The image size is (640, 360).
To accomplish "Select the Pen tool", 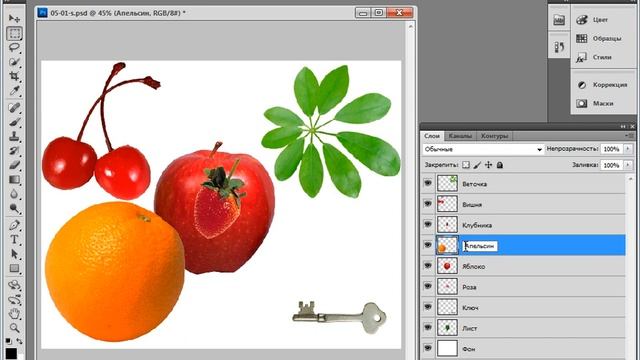I will point(14,225).
